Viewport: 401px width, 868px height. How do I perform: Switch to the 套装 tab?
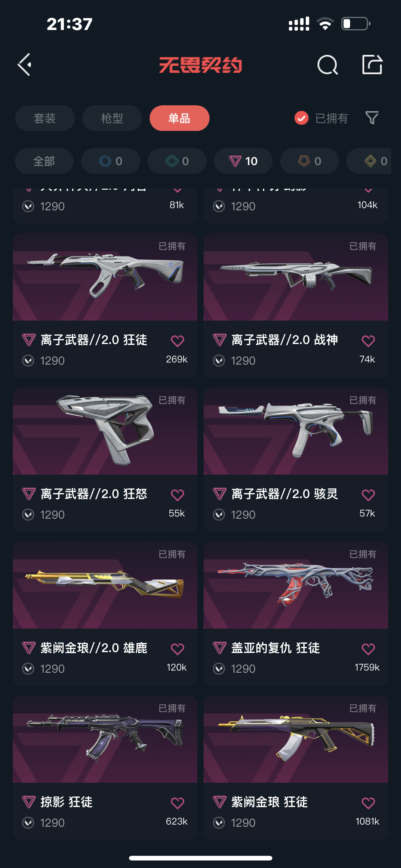click(x=45, y=118)
